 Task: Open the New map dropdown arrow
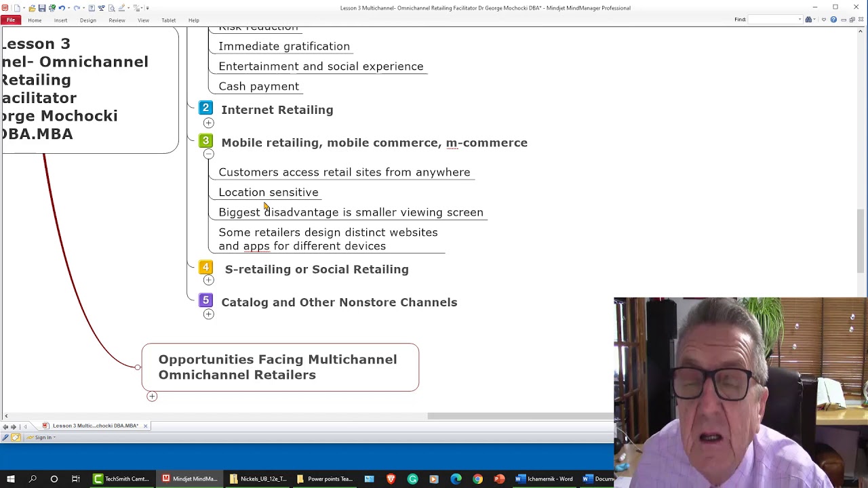(x=24, y=8)
